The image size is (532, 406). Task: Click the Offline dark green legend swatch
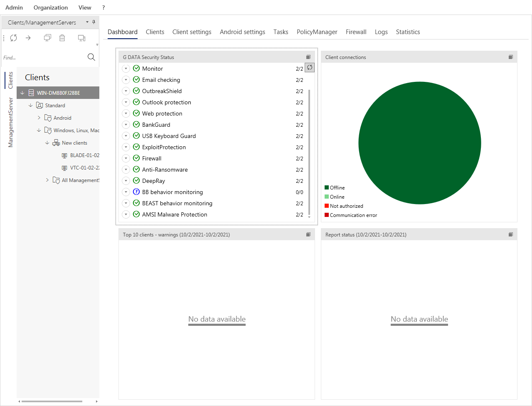coord(327,188)
